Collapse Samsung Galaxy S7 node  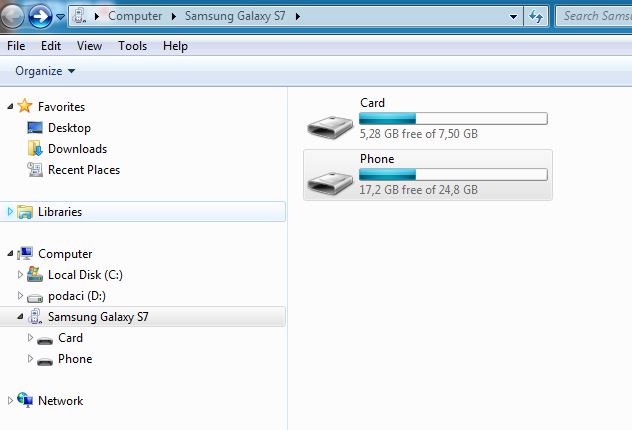[x=21, y=317]
